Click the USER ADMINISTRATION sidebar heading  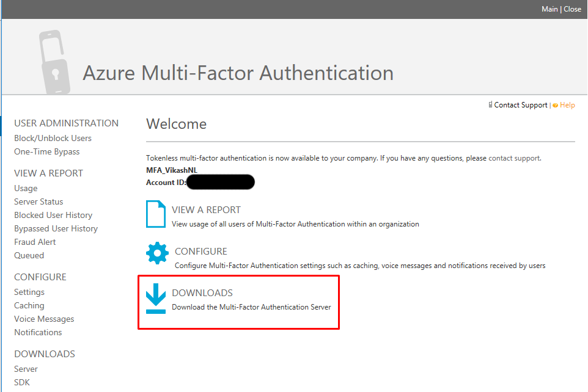67,123
